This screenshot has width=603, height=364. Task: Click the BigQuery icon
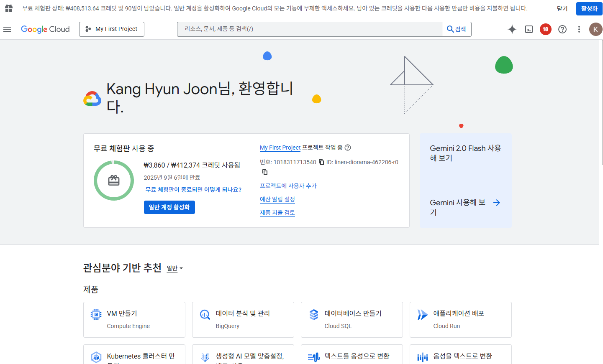(x=205, y=314)
